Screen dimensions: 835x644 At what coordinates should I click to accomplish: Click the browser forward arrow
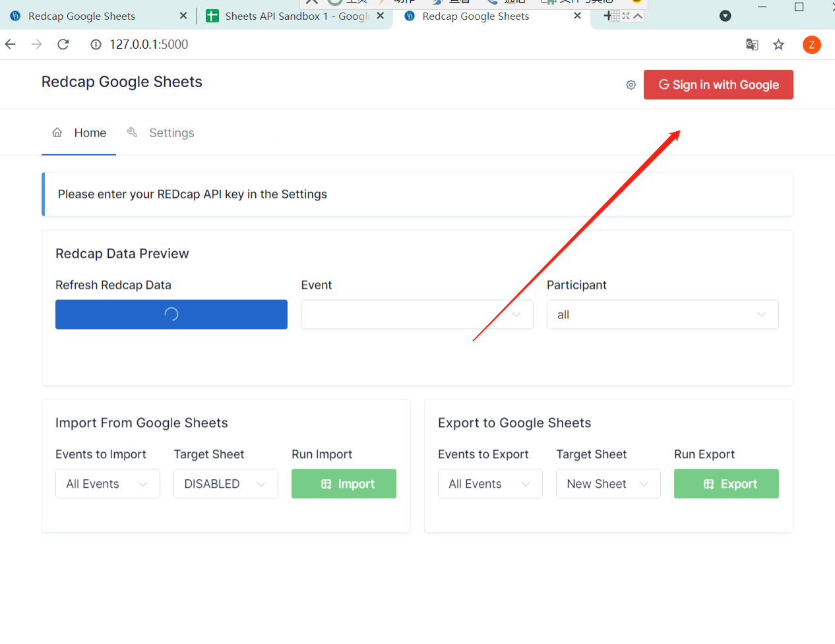pyautogui.click(x=37, y=44)
